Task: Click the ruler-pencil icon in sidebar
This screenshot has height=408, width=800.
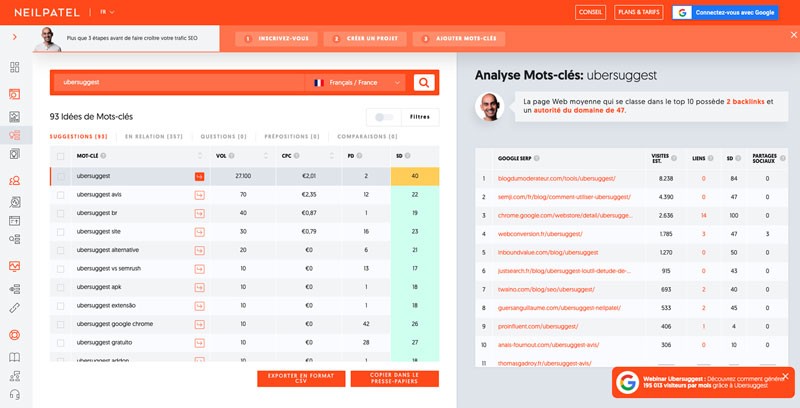Action: point(15,308)
